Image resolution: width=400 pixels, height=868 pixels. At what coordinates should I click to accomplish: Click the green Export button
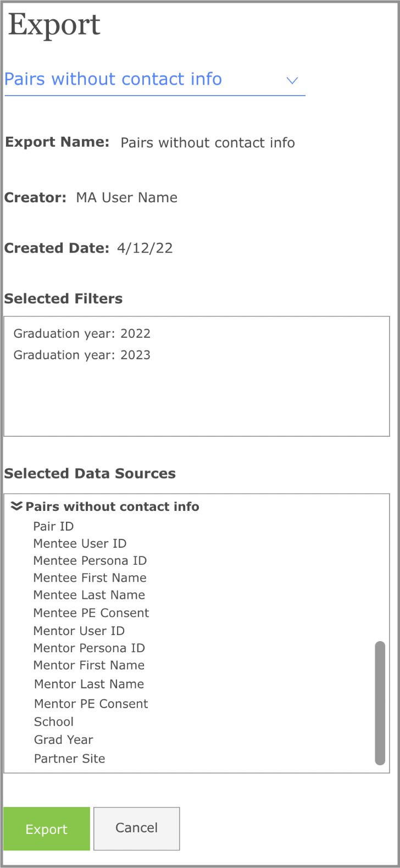click(47, 829)
